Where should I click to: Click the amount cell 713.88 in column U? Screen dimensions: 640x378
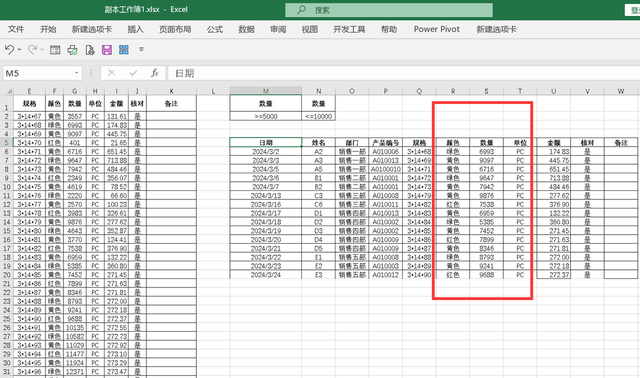click(x=553, y=178)
